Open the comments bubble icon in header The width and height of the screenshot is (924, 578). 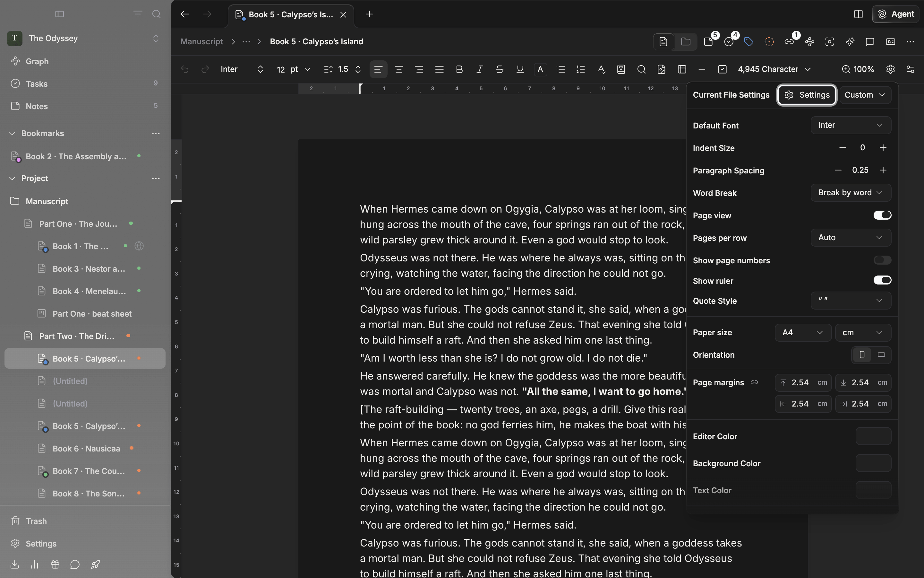(870, 42)
